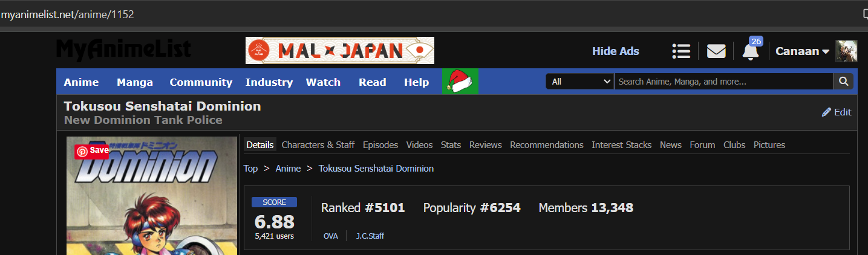Image resolution: width=868 pixels, height=255 pixels.
Task: Click the search magnifier button
Action: click(x=843, y=82)
